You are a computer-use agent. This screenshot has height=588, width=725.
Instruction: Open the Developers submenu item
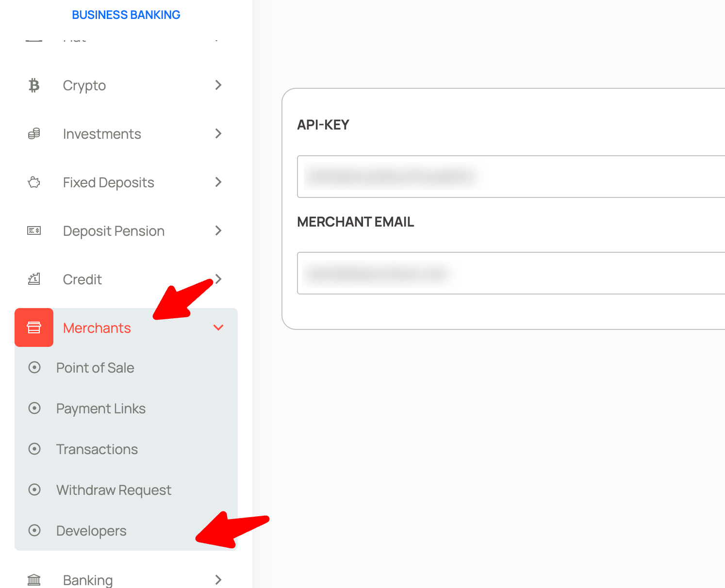[91, 531]
